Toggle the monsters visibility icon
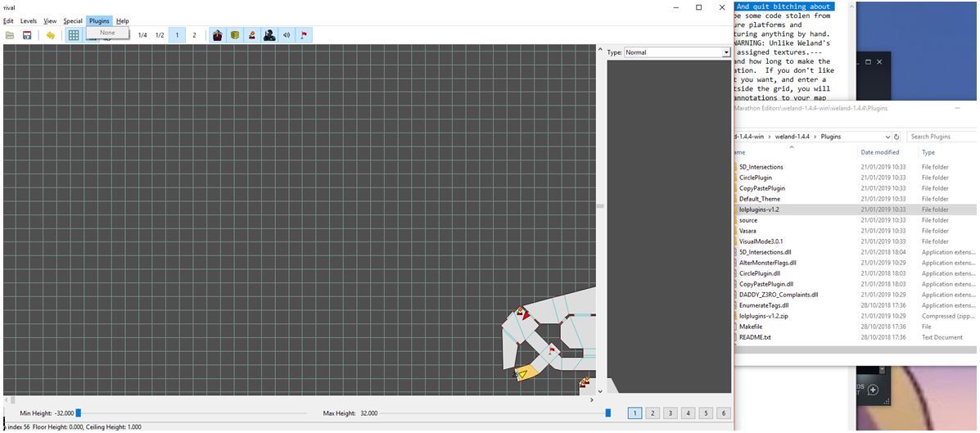Viewport: 980px width, 433px height. [217, 35]
